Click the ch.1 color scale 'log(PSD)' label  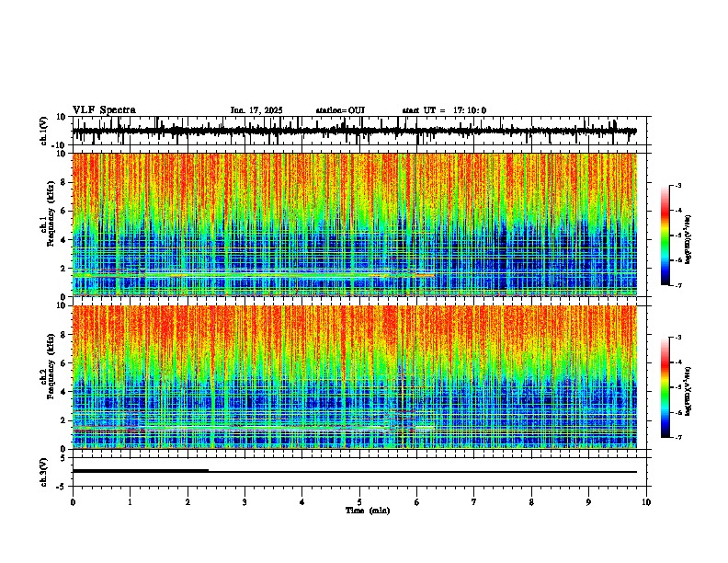(688, 240)
